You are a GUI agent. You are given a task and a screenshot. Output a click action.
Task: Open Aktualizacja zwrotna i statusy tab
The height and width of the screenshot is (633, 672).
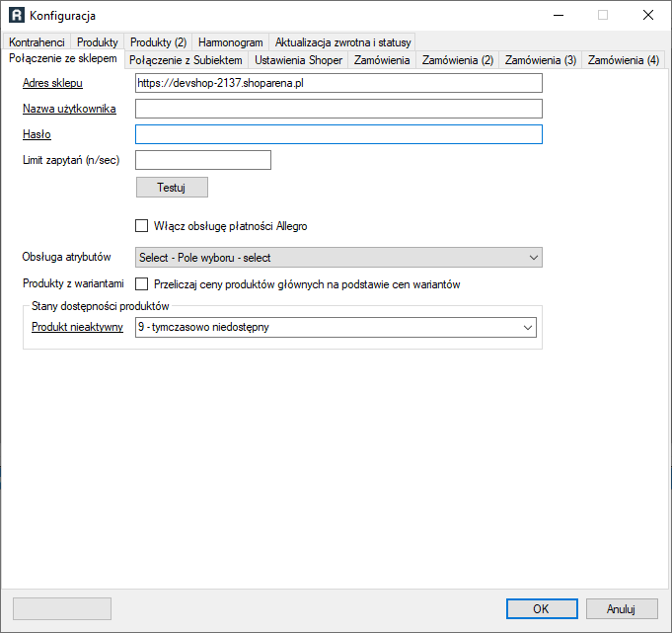(342, 42)
